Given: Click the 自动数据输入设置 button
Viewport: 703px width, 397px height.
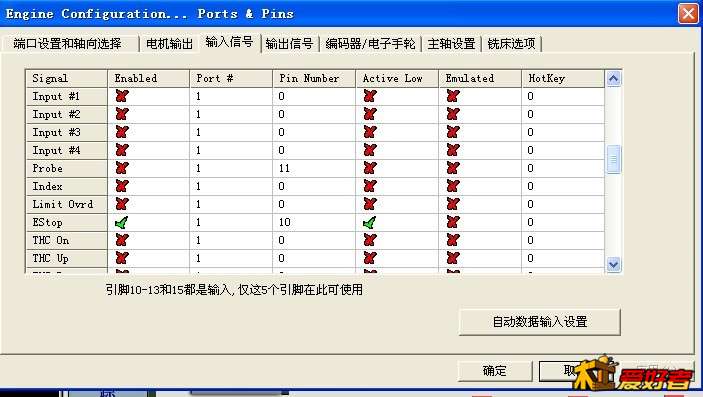Looking at the screenshot, I should 540,322.
